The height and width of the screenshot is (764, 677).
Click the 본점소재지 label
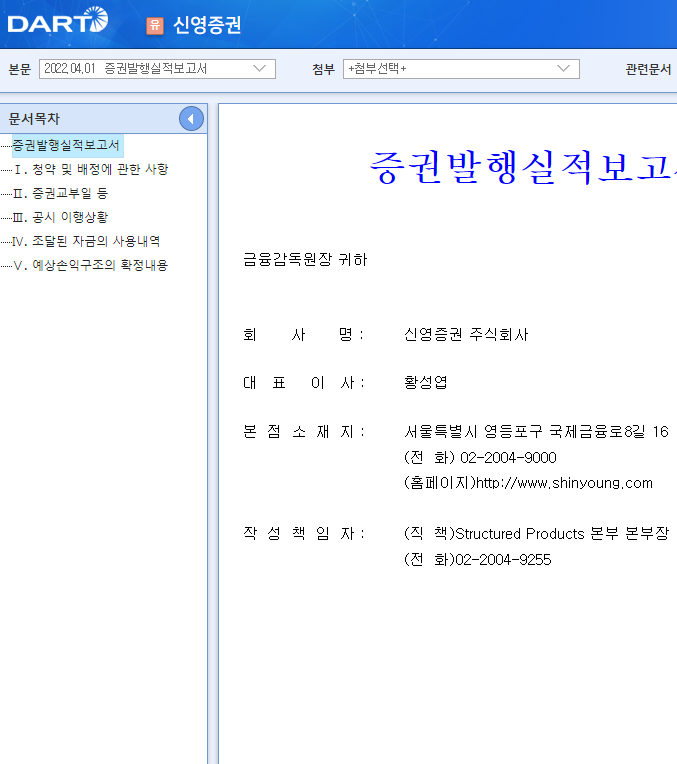(303, 431)
